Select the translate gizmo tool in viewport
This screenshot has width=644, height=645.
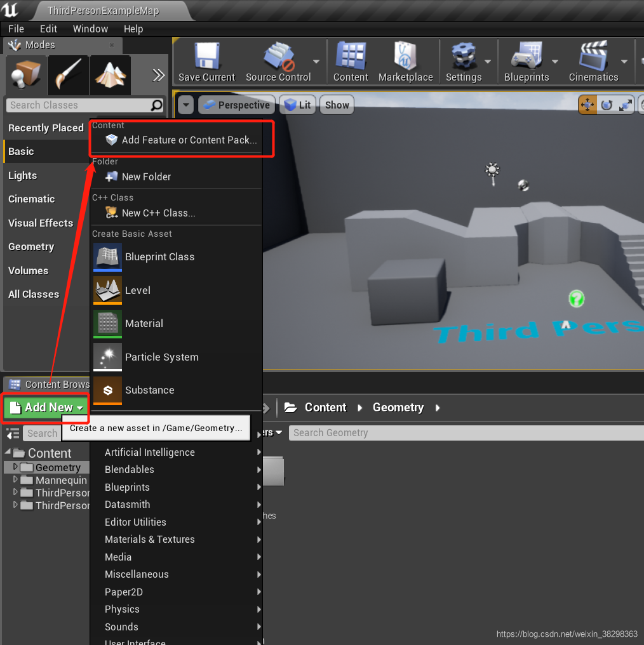(x=587, y=105)
